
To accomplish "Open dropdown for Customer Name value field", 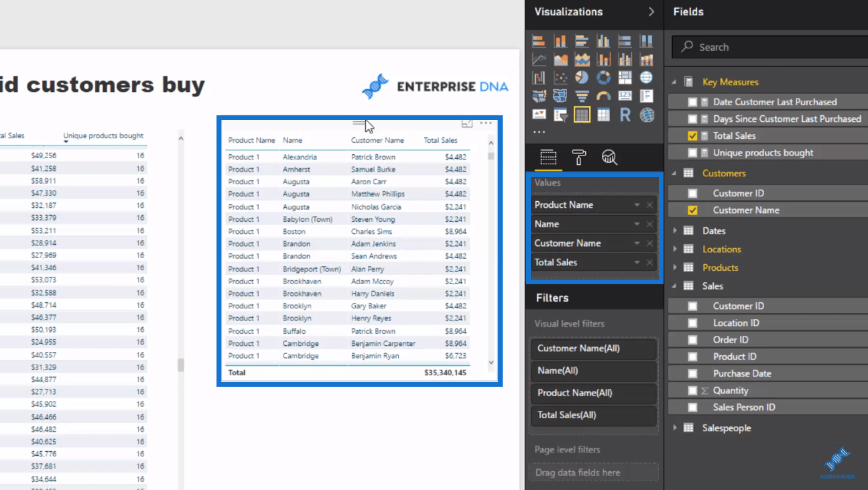I will (x=637, y=243).
